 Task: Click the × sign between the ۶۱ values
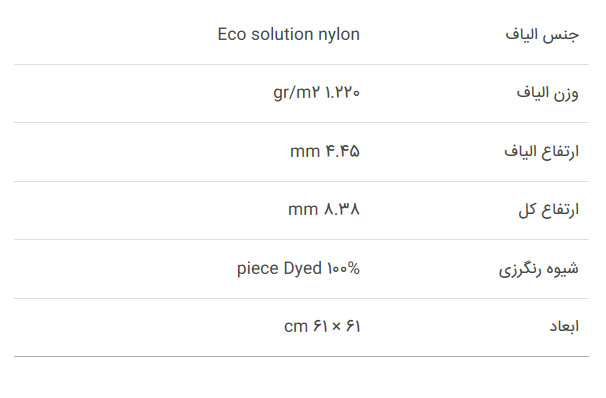[x=337, y=327]
